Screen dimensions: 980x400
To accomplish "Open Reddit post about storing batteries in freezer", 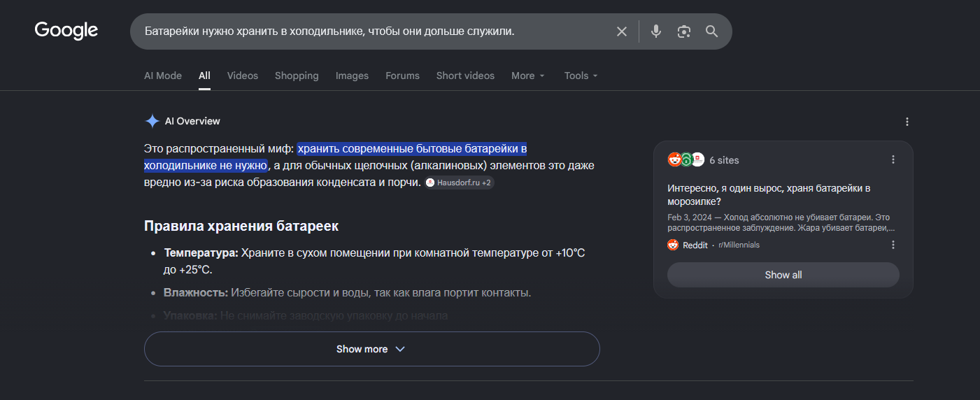I will tap(769, 194).
